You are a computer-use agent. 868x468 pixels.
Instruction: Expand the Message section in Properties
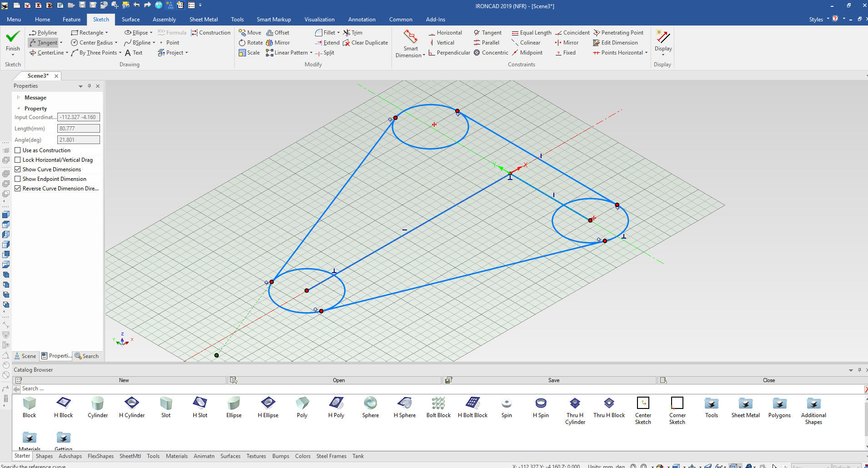18,98
